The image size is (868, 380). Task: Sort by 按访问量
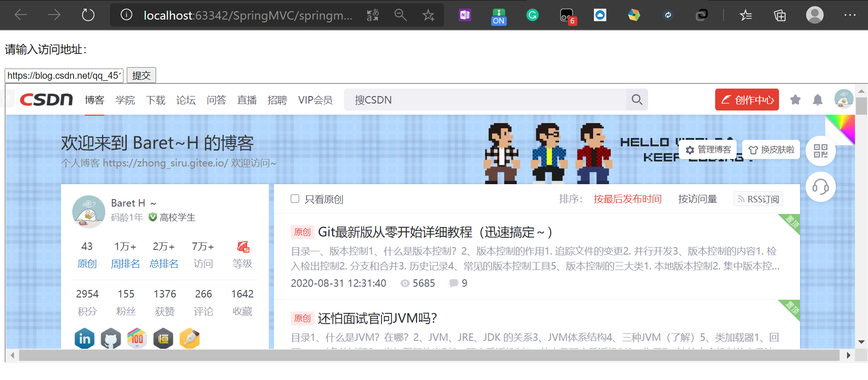coord(697,199)
